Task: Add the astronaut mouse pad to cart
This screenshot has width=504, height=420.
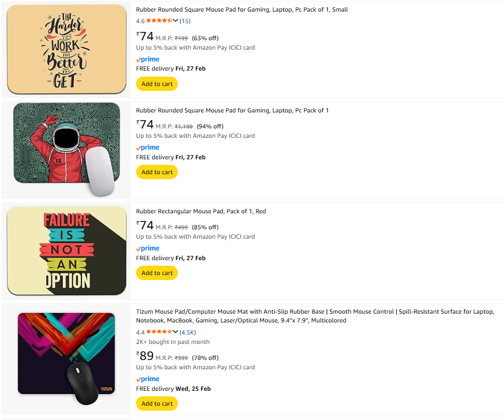Action: (157, 172)
